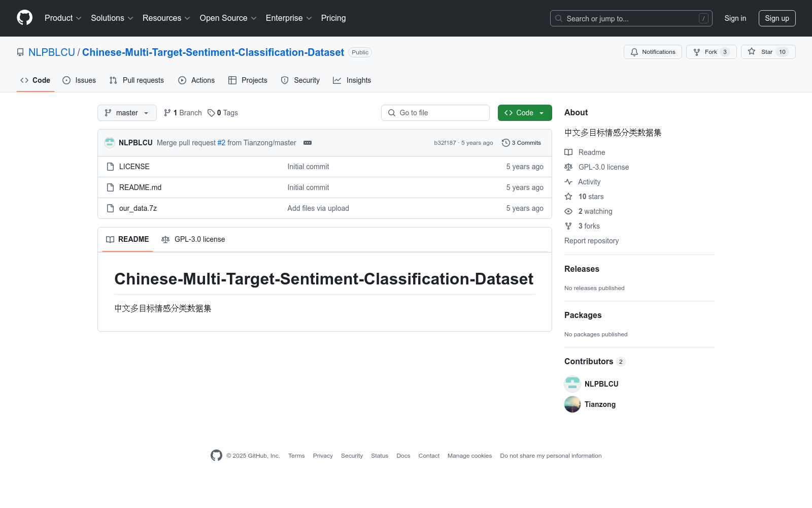This screenshot has width=812, height=508.
Task: Select the Code tab
Action: [x=36, y=80]
